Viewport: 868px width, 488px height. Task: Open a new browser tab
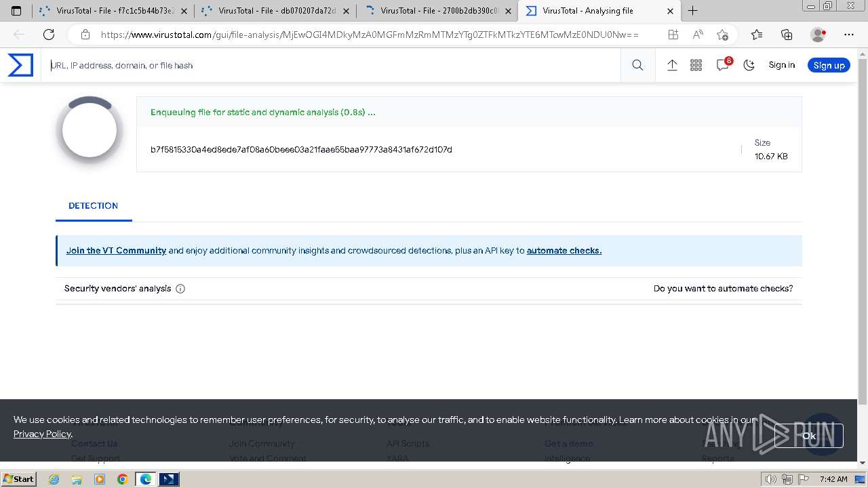692,11
